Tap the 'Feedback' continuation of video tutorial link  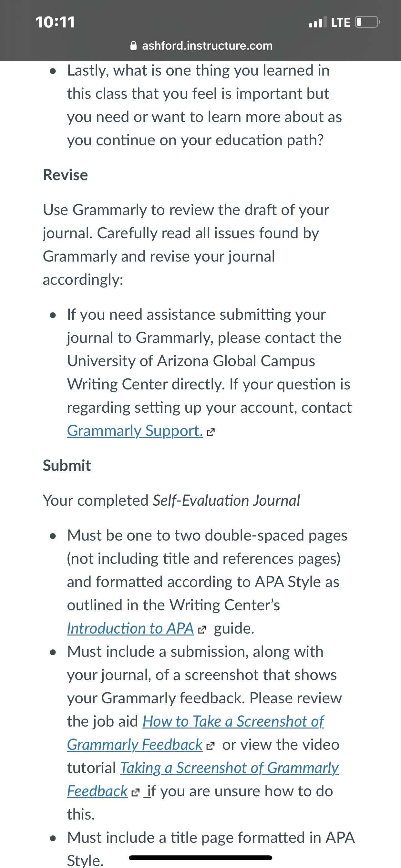pos(98,791)
